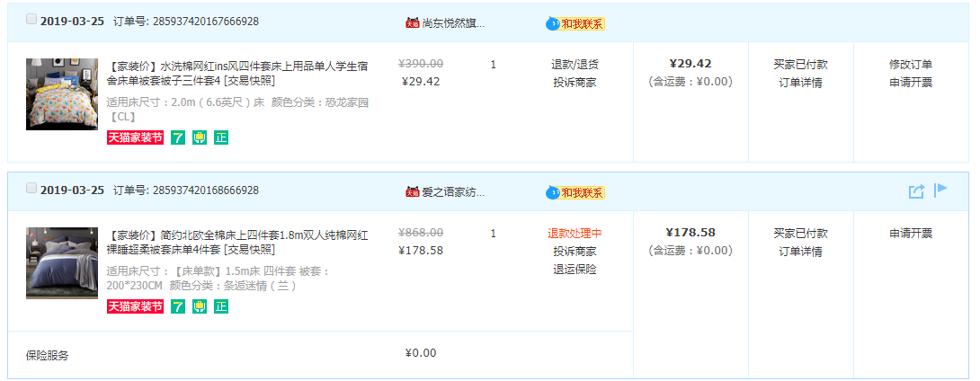Image resolution: width=980 pixels, height=381 pixels.
Task: Click the green 正 badge on the first product
Action: pyautogui.click(x=220, y=137)
